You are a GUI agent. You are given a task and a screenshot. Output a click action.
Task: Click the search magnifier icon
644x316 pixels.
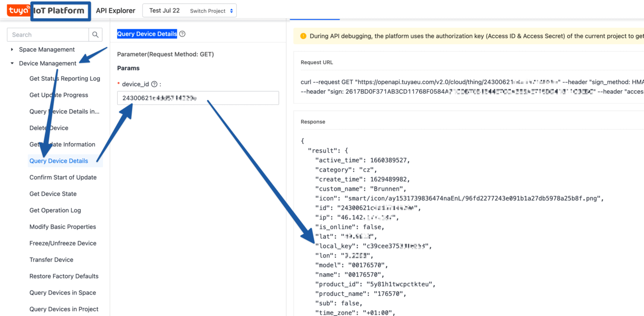click(96, 35)
